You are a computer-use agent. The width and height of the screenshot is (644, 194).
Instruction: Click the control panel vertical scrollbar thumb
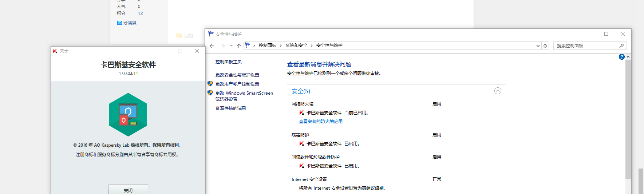pyautogui.click(x=628, y=119)
